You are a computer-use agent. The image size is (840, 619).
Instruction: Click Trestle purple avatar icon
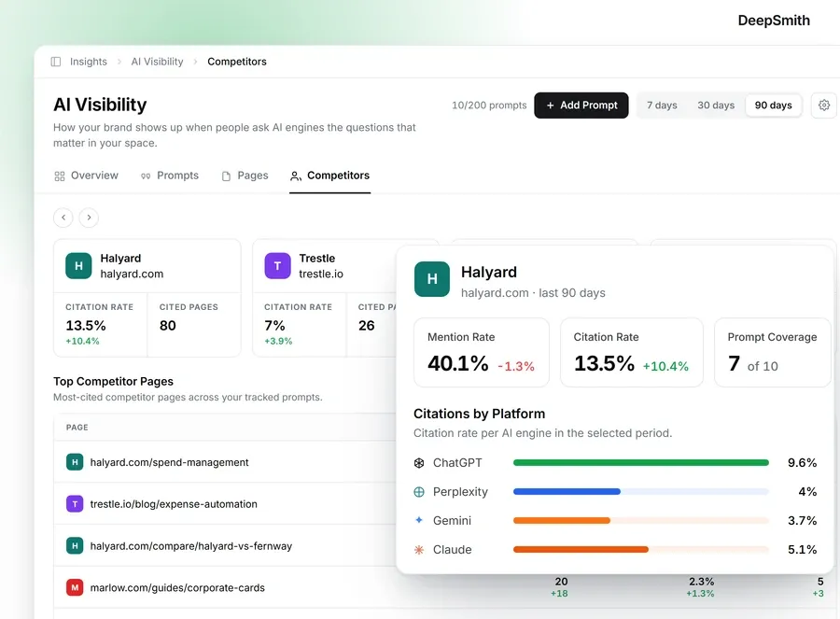coord(277,266)
